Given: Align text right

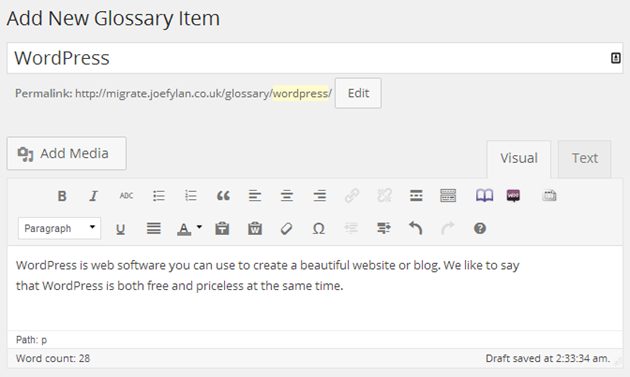Looking at the screenshot, I should pyautogui.click(x=320, y=196).
